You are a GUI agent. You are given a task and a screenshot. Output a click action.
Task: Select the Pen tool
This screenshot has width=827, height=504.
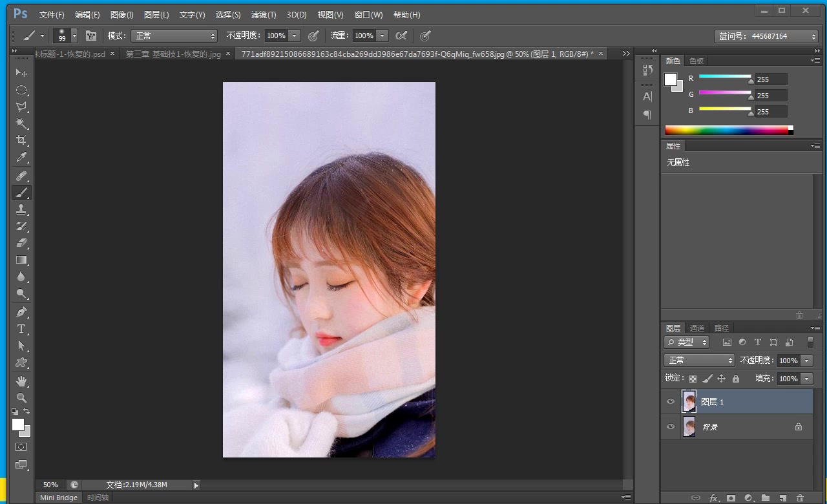21,312
